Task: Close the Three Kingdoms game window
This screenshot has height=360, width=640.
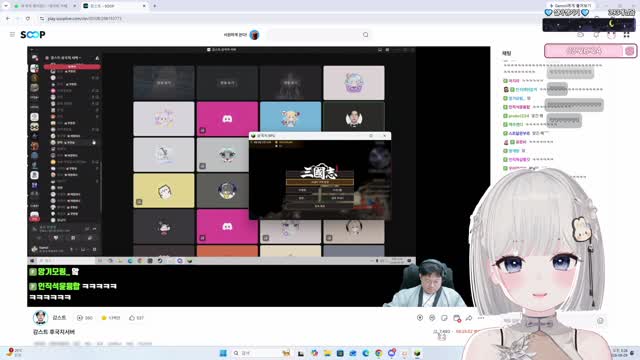Action: click(384, 136)
